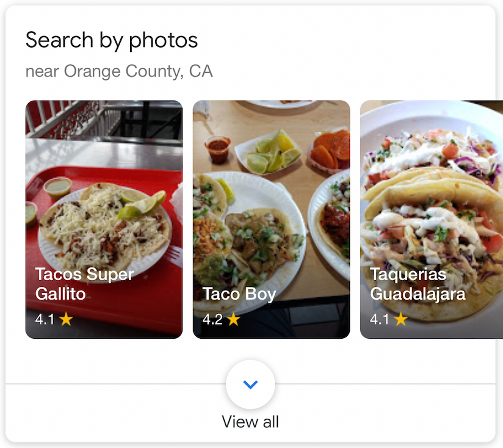Image resolution: width=503 pixels, height=448 pixels.
Task: Click the star icon beside Taco Boy's rating
Action: point(233,319)
